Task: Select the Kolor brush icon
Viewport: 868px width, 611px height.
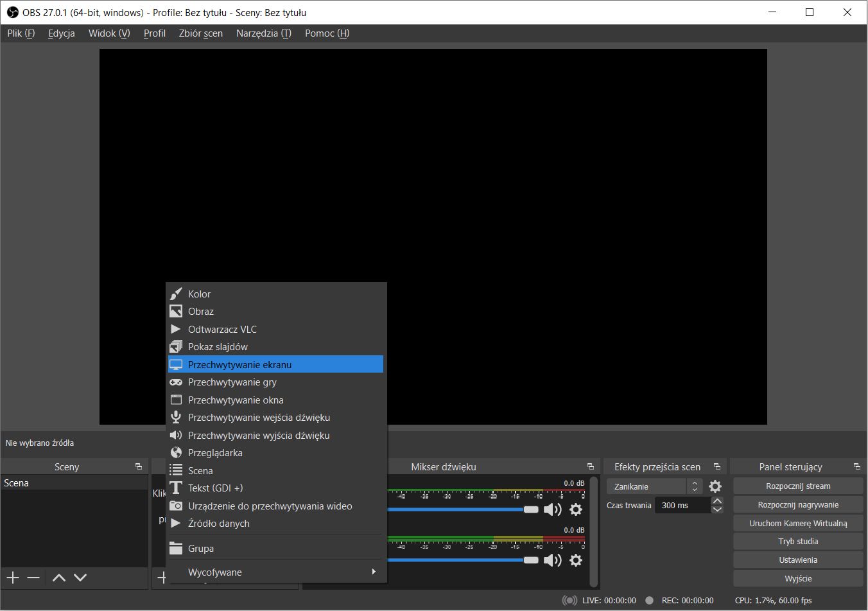Action: tap(175, 294)
